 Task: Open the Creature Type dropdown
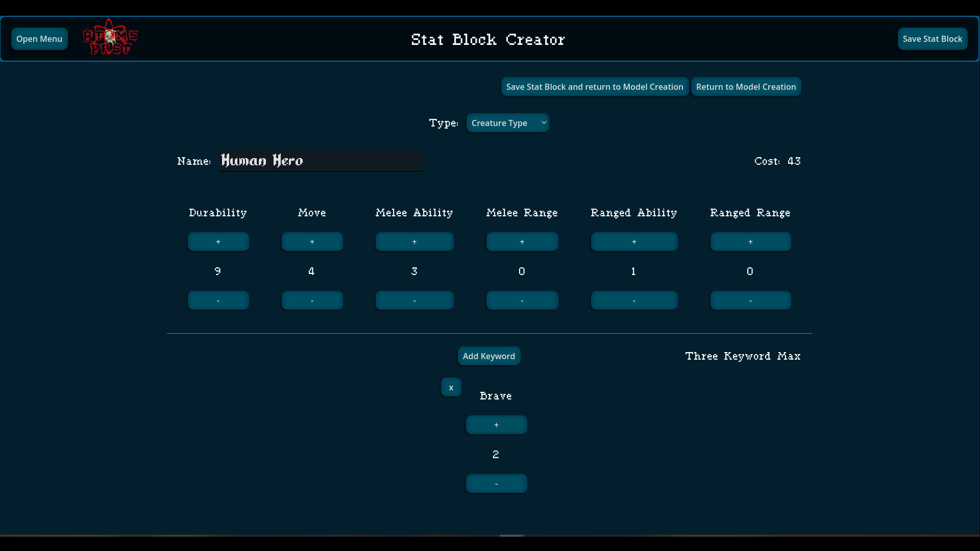pos(508,122)
